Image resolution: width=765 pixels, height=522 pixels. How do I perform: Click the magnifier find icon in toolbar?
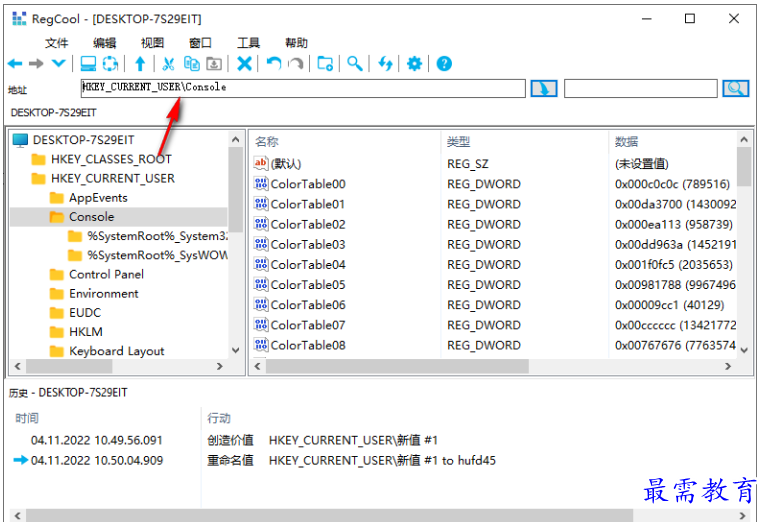coord(355,63)
